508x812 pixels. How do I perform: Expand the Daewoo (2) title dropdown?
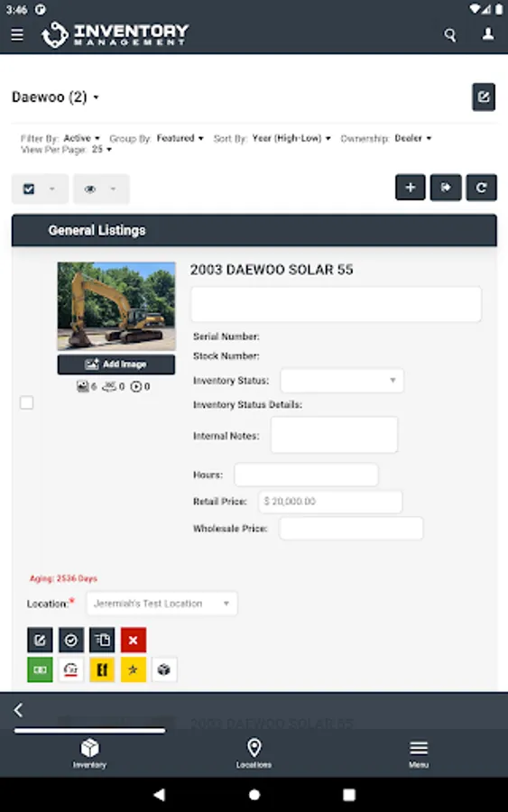tap(55, 97)
